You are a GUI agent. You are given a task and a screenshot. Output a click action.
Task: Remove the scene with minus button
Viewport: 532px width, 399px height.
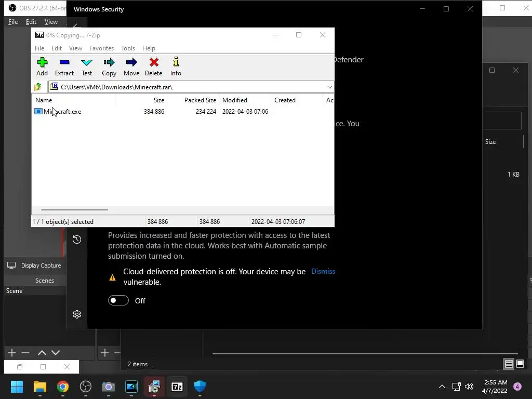(x=25, y=353)
